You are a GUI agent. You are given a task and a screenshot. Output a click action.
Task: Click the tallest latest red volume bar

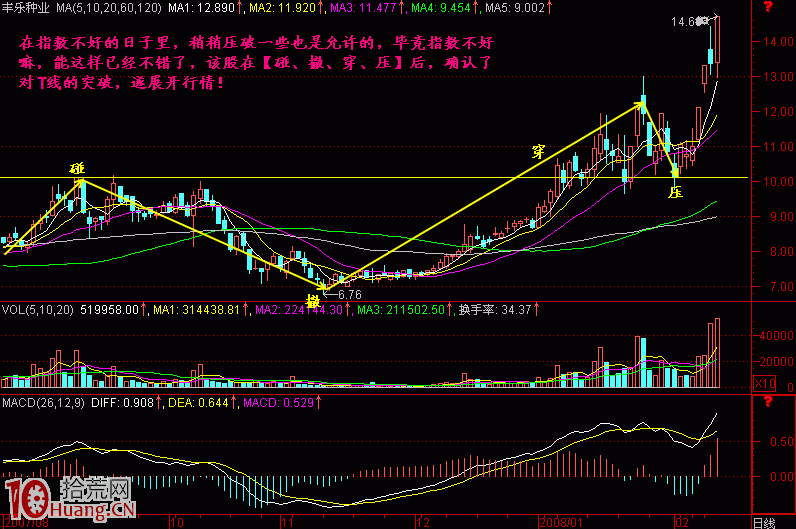tap(717, 353)
